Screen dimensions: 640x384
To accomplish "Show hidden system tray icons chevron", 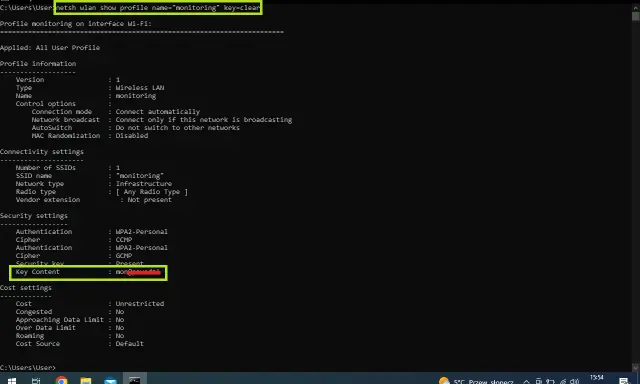I will click(527, 381).
